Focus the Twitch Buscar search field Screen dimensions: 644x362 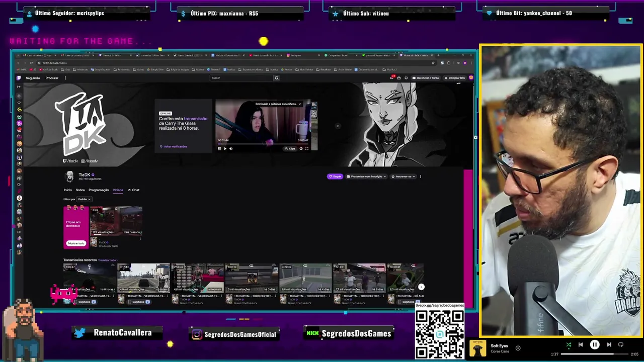click(x=241, y=78)
